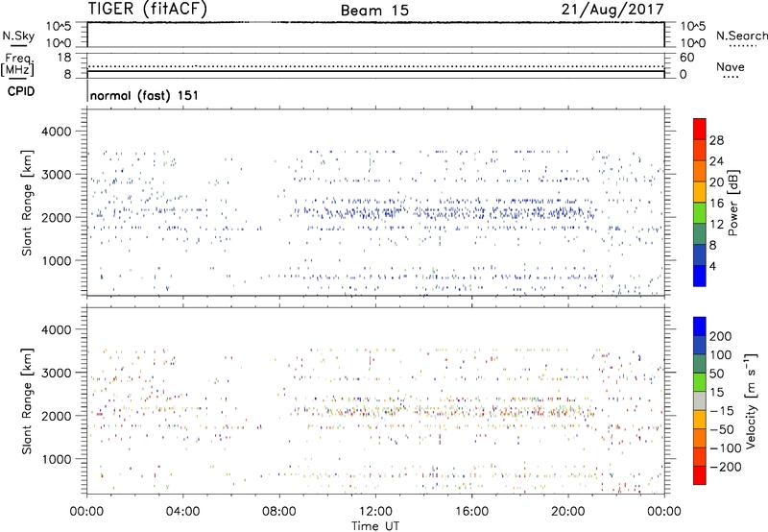Click the '04:00' time axis label

[x=183, y=512]
